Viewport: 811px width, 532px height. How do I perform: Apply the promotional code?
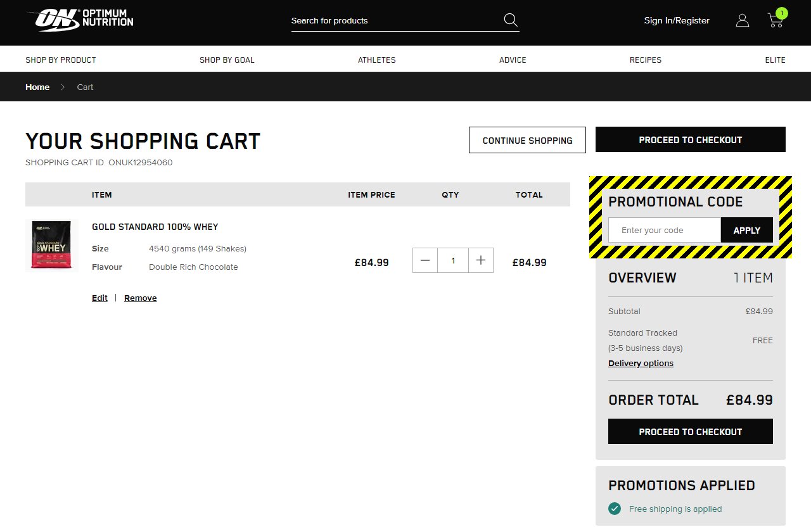click(x=747, y=230)
